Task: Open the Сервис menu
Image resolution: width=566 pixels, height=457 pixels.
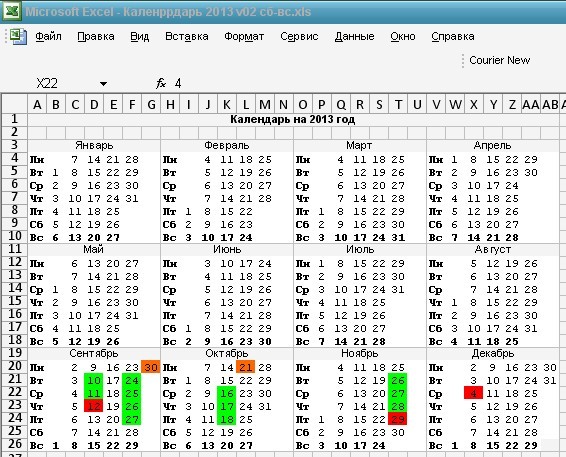Action: point(299,36)
